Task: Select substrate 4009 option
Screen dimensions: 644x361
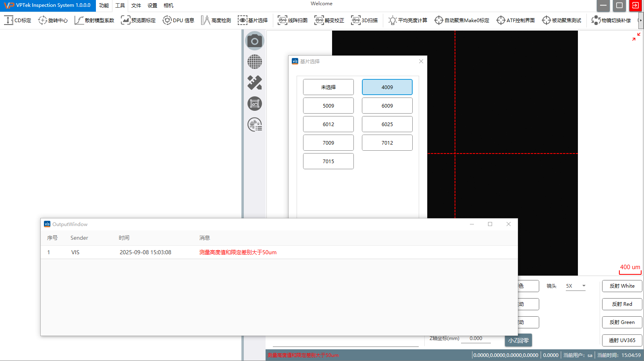Action: (387, 87)
